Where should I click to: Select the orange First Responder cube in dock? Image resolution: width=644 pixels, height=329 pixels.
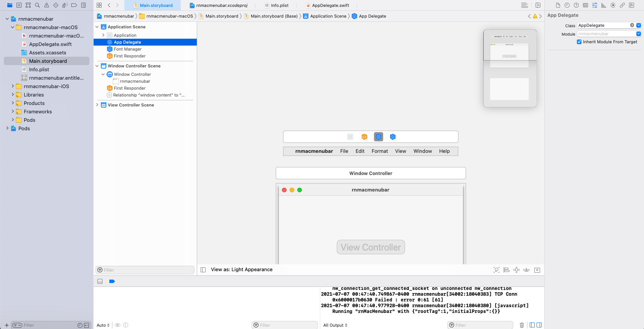tap(364, 137)
